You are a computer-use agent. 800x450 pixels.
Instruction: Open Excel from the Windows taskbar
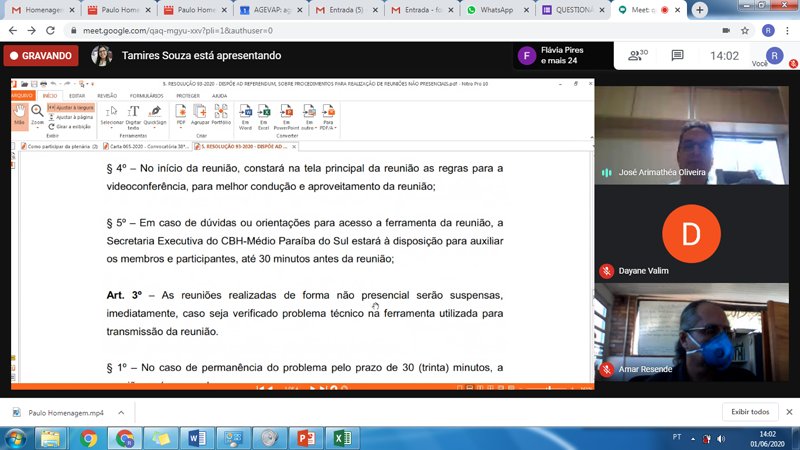341,438
